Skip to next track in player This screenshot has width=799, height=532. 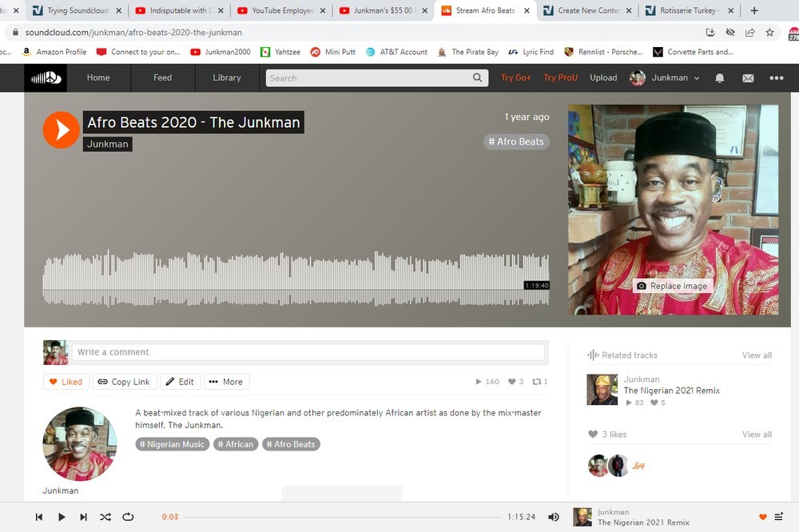pos(83,517)
